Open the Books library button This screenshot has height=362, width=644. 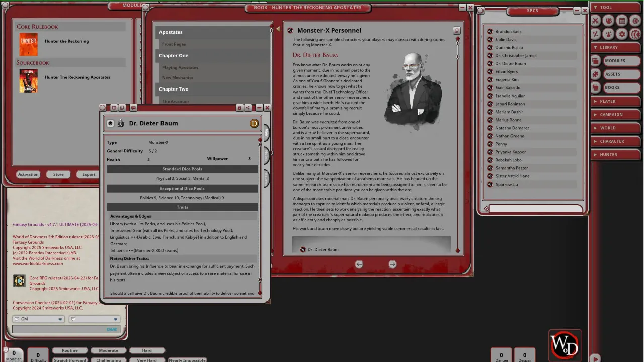click(x=621, y=87)
